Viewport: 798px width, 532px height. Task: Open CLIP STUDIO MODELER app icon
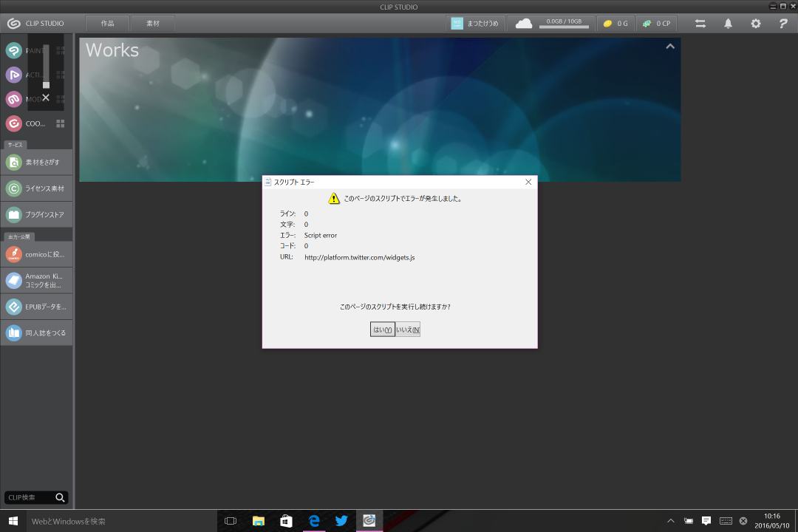[13, 99]
